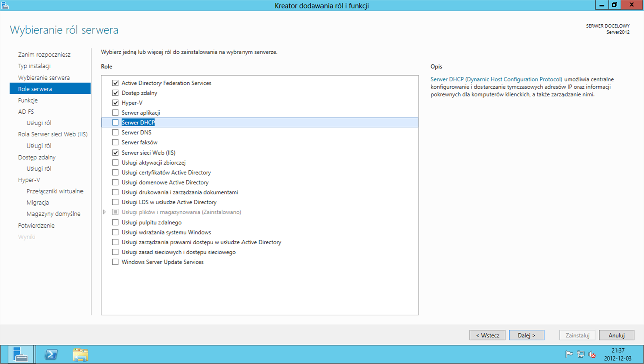The height and width of the screenshot is (364, 644).
Task: Uncheck Active Directory Federation Services role
Action: [x=115, y=83]
